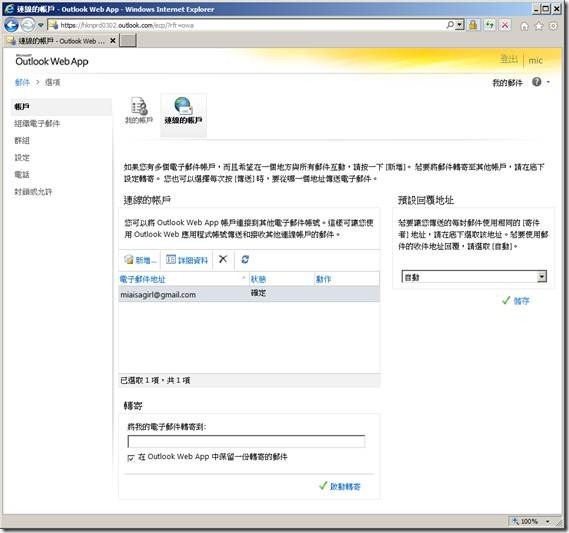Open the recent pages dropdown beside the Forward arrow

click(40, 25)
